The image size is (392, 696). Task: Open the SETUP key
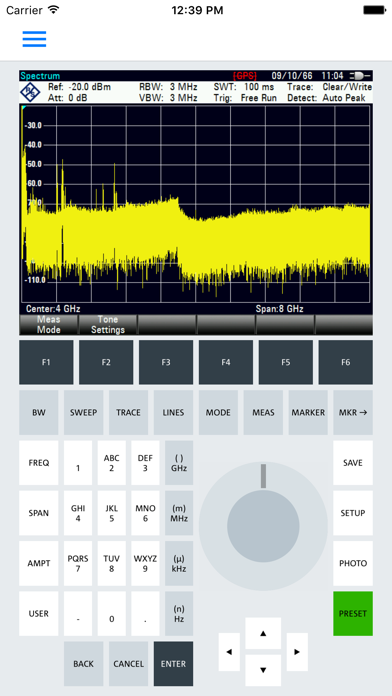(353, 513)
